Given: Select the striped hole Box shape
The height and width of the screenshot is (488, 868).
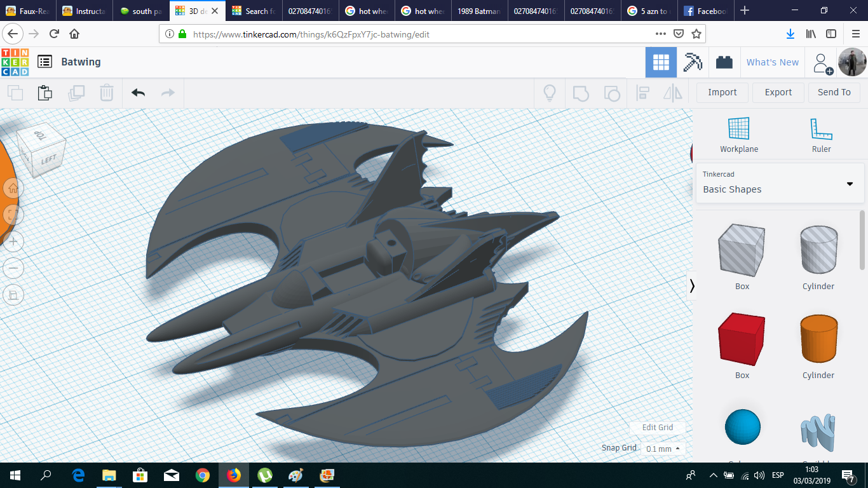Looking at the screenshot, I should 742,250.
